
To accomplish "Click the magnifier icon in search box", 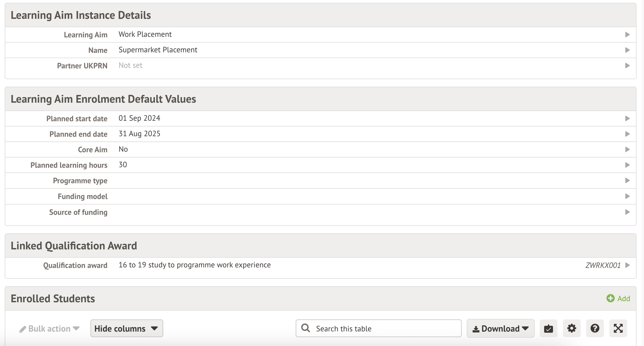I will pos(305,328).
